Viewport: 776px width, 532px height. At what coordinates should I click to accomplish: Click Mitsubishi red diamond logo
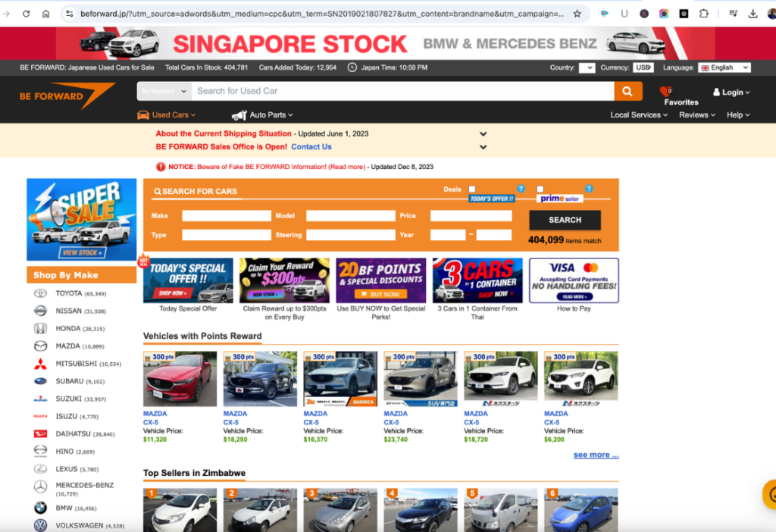40,364
